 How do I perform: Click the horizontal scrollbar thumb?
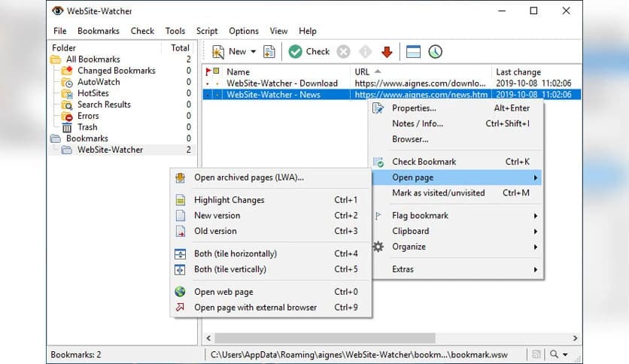[x=325, y=338]
